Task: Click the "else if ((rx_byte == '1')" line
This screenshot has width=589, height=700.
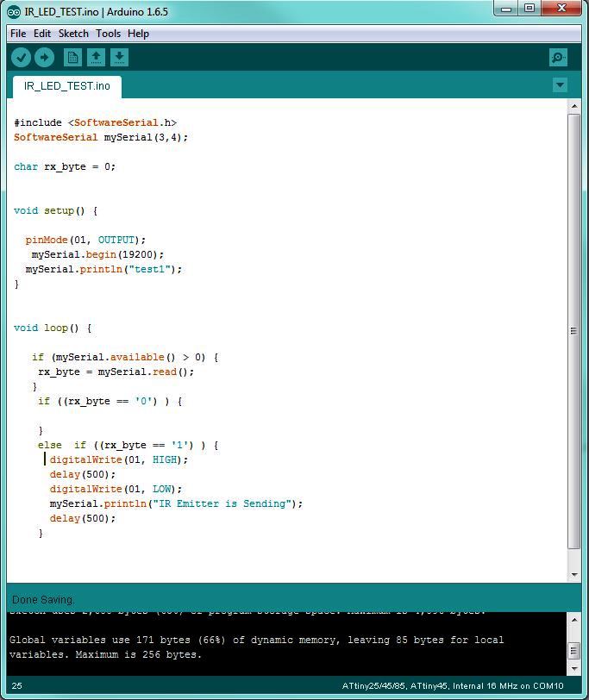Action: 128,445
